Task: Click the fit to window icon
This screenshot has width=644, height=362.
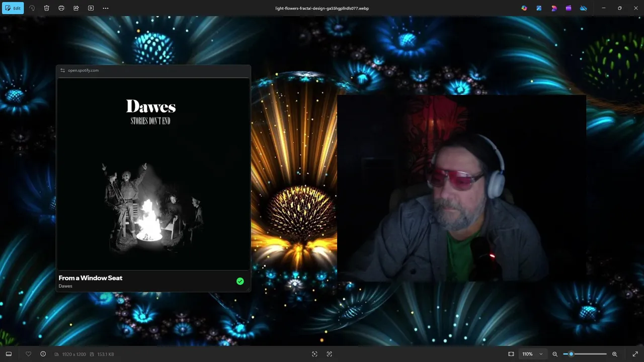Action: [x=511, y=354]
